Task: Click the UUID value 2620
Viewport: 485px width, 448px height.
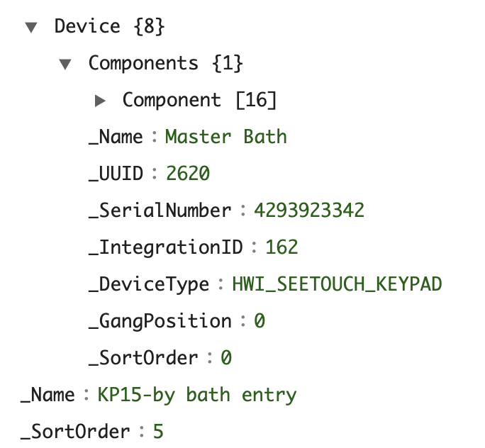Action: coord(188,174)
